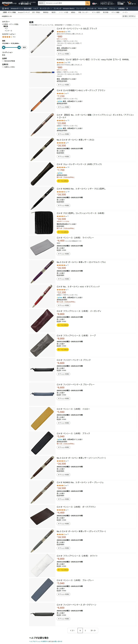The image size is (138, 644).
Task: Click the Amazon search input field
Action: point(65,3)
